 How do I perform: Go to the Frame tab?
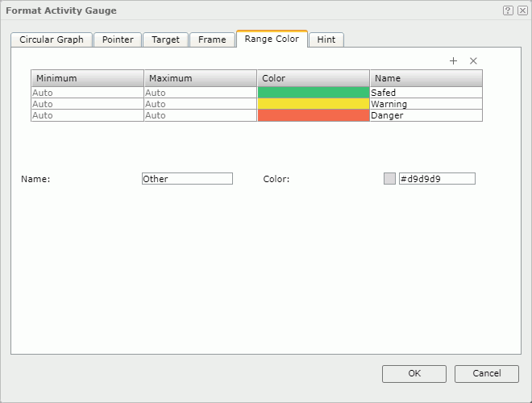click(212, 39)
